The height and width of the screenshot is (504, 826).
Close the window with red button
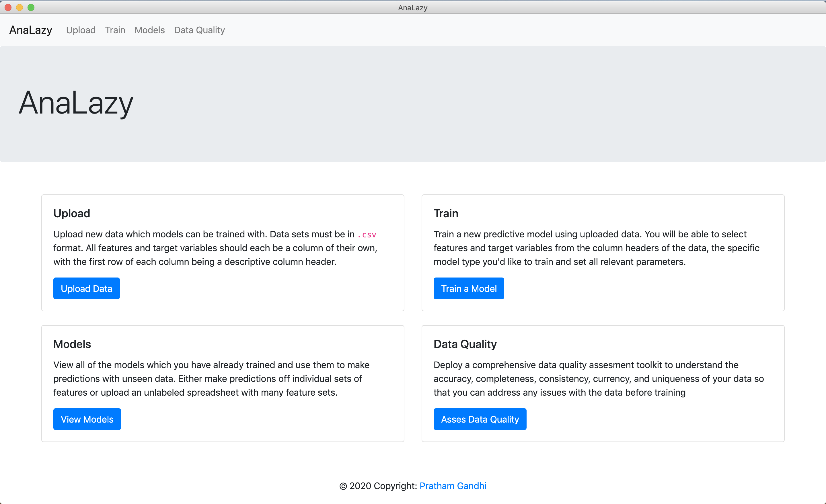[x=8, y=7]
